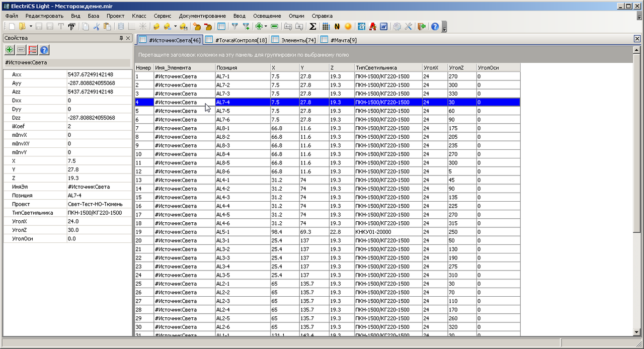
Task: Click the funnel with plus icon
Action: click(x=246, y=26)
